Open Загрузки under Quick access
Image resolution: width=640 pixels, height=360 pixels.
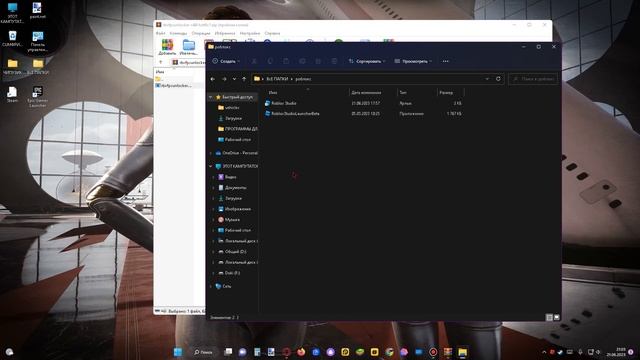point(233,118)
